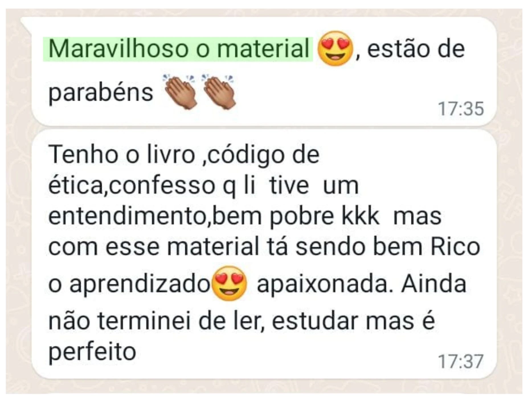
Task: Click the heart-eyes emoji after 'material'
Action: tap(335, 48)
